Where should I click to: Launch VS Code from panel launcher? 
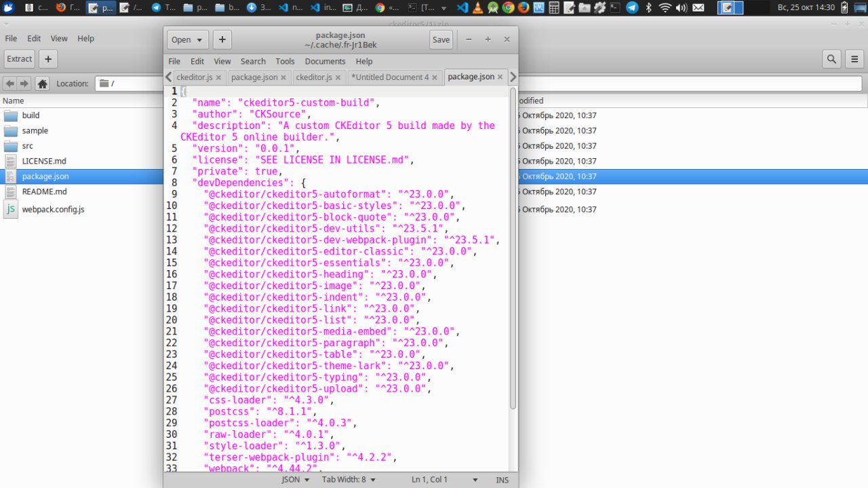tap(462, 8)
